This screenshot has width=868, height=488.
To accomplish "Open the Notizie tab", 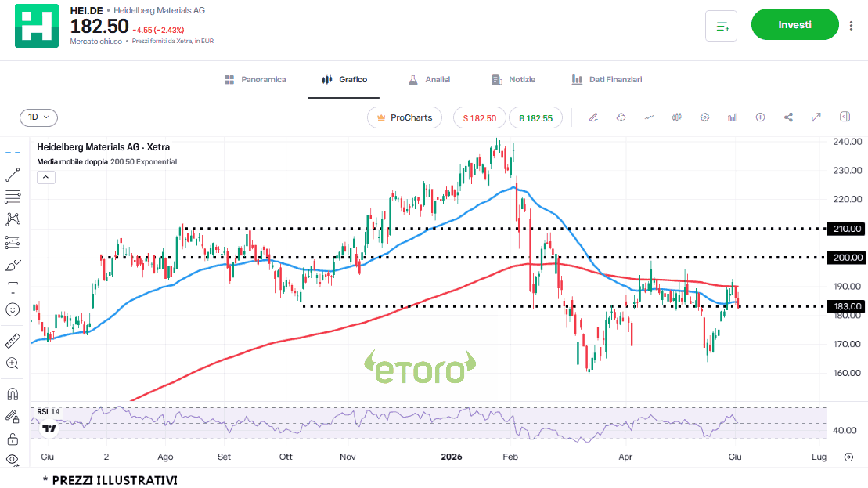I will click(x=513, y=80).
